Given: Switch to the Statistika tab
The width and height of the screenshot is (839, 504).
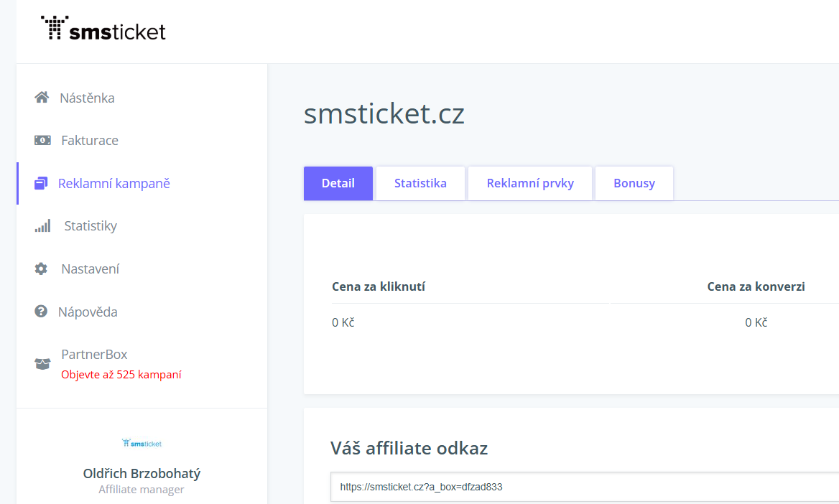Looking at the screenshot, I should click(x=420, y=183).
